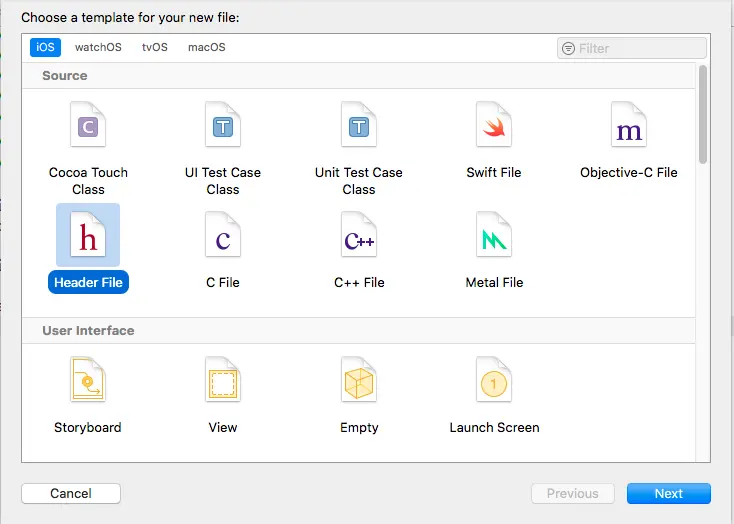The width and height of the screenshot is (734, 524).
Task: Select the View template icon
Action: click(x=223, y=380)
